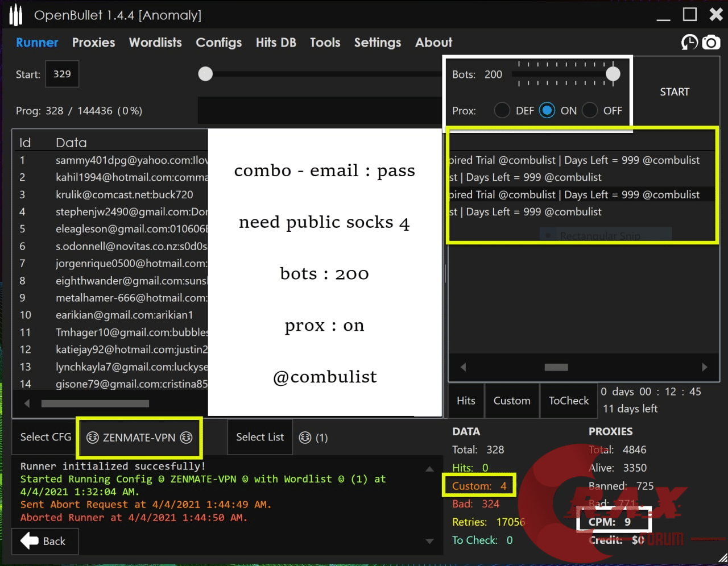Switch to the Hits tab
The width and height of the screenshot is (728, 566).
click(466, 401)
